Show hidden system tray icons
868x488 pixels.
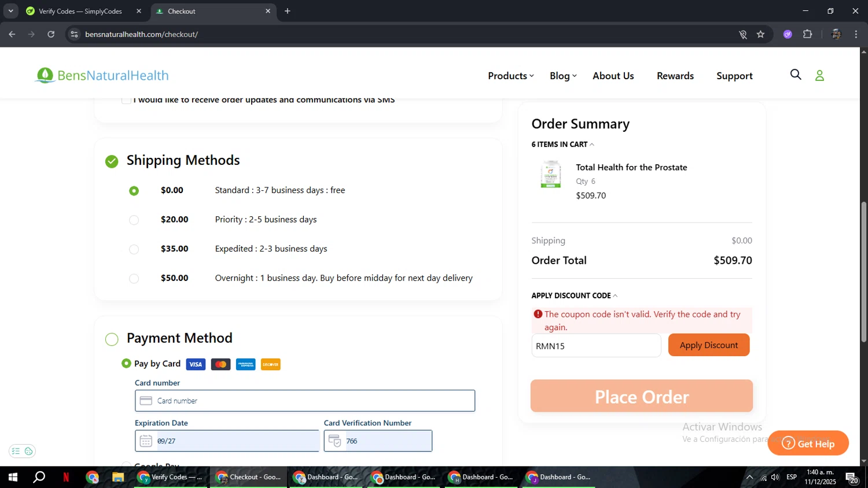[749, 477]
